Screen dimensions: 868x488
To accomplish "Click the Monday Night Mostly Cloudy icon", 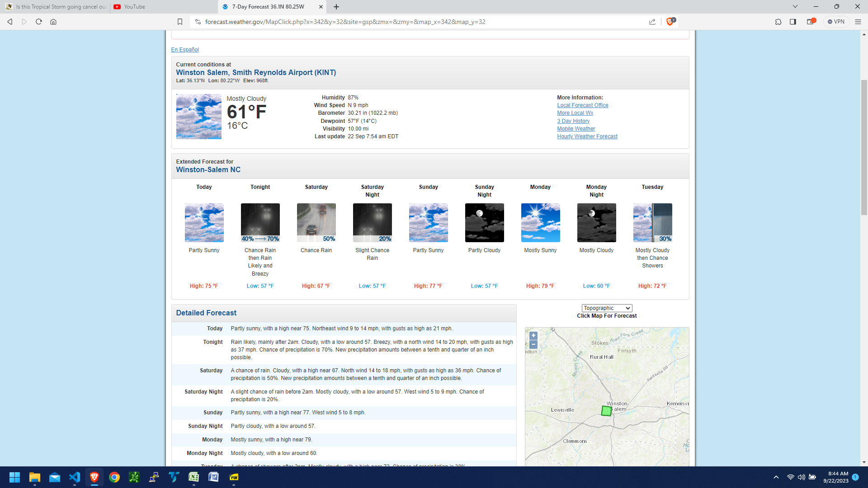I will point(597,223).
